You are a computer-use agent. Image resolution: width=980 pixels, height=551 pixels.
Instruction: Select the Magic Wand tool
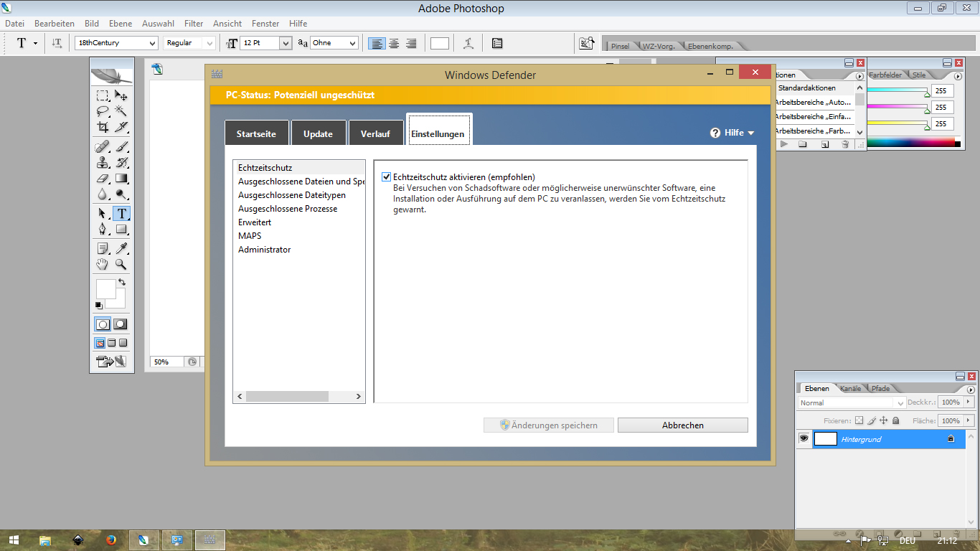[x=121, y=111]
